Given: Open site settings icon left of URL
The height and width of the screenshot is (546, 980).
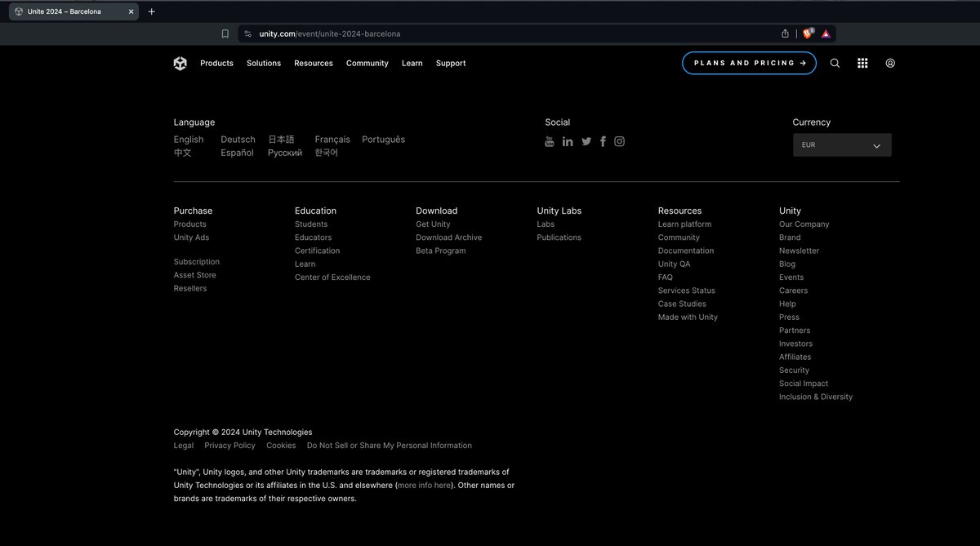Looking at the screenshot, I should coord(247,33).
